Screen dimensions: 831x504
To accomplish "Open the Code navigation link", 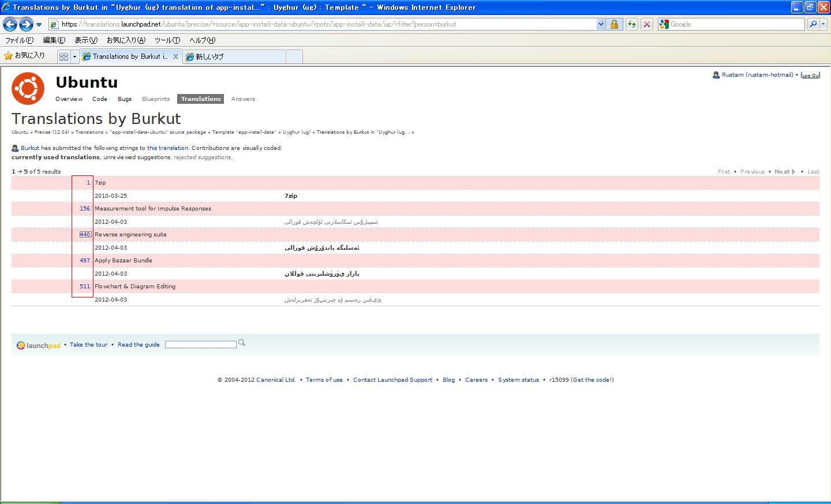I will tap(100, 99).
